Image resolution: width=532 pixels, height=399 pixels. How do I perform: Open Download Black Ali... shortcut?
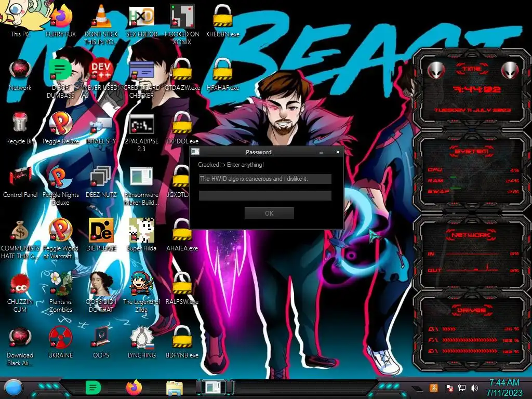coord(20,345)
